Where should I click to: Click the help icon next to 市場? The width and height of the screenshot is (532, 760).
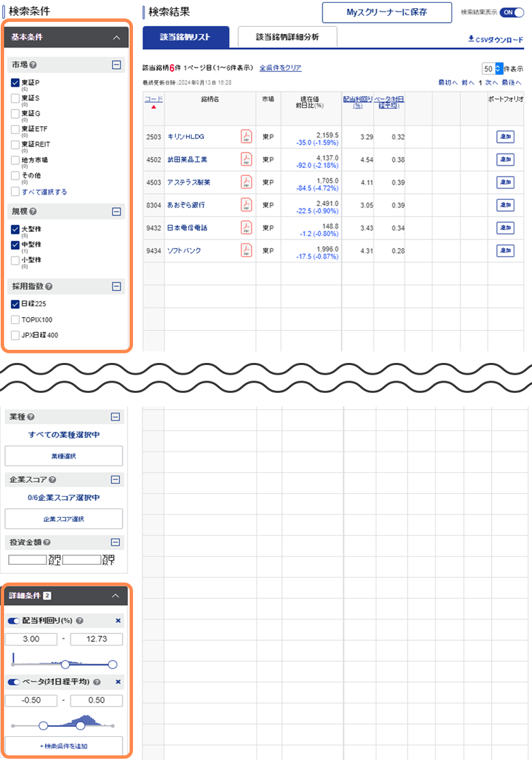33,65
